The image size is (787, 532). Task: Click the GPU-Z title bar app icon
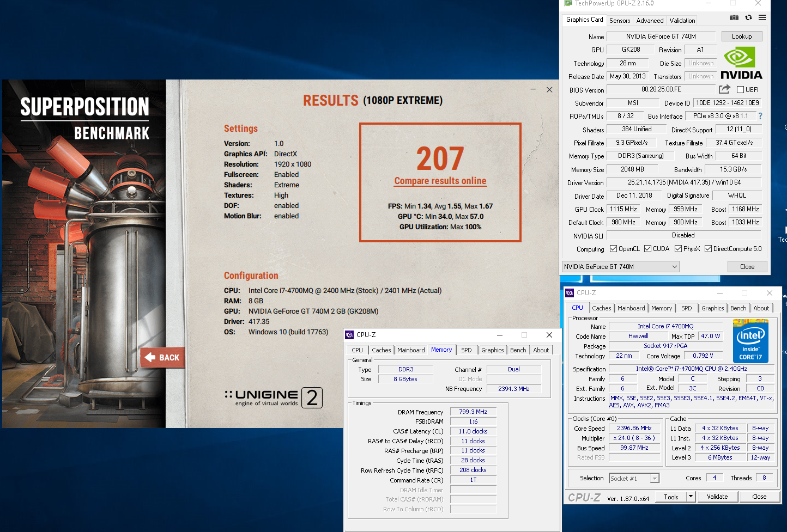point(568,3)
